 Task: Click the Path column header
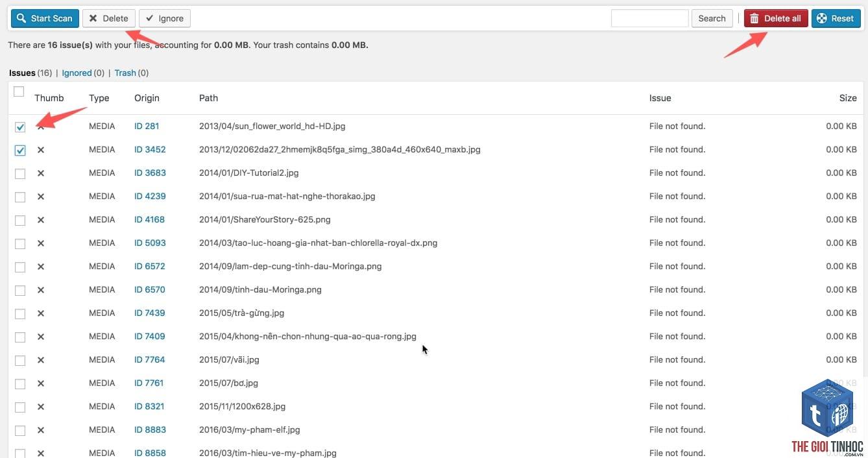click(x=208, y=98)
